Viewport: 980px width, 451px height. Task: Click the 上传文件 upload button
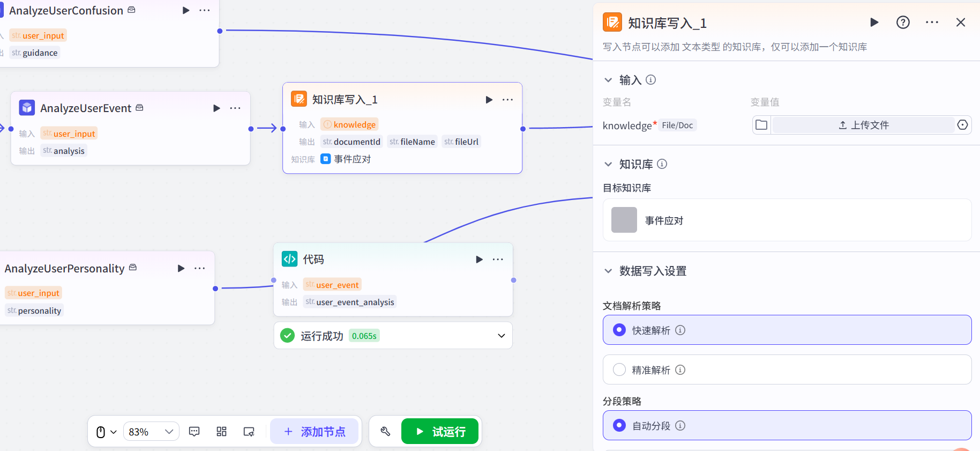tap(863, 125)
